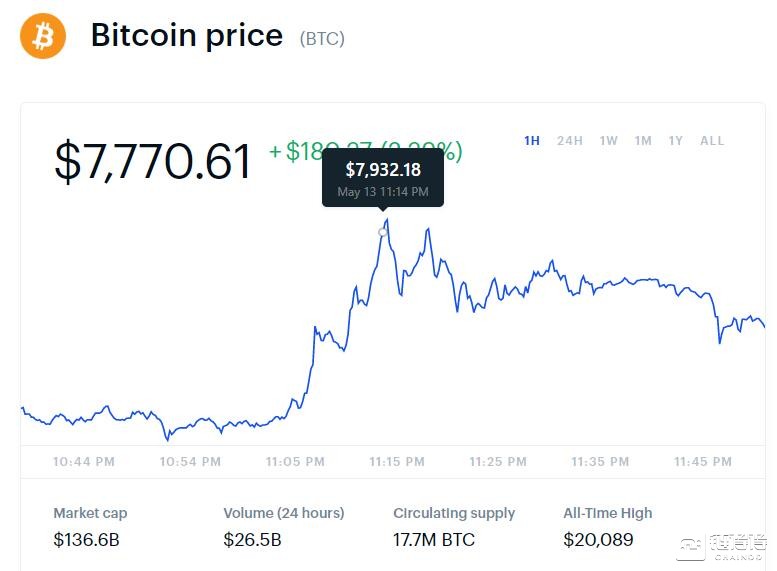This screenshot has width=777, height=571.
Task: Click the All-Time High label
Action: pyautogui.click(x=607, y=513)
